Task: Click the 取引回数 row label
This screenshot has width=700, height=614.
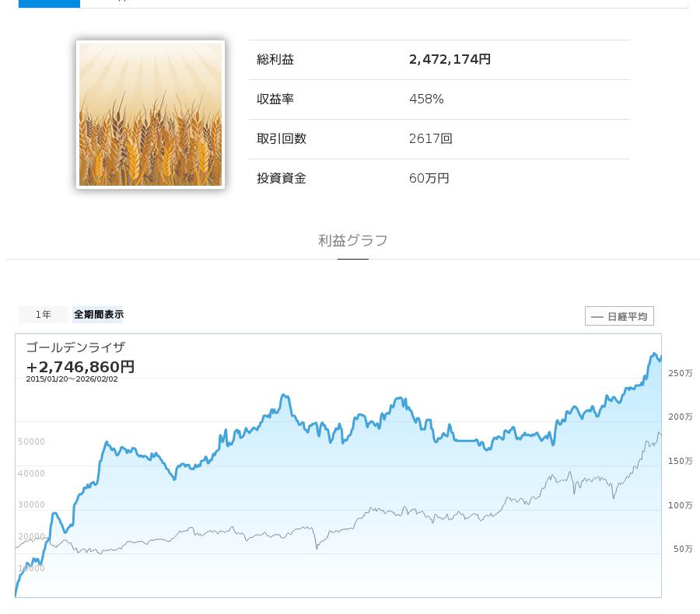Action: coord(282,139)
